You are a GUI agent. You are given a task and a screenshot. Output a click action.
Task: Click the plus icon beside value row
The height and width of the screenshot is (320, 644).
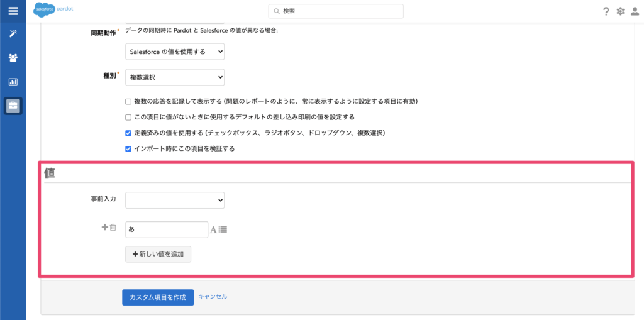(x=105, y=228)
